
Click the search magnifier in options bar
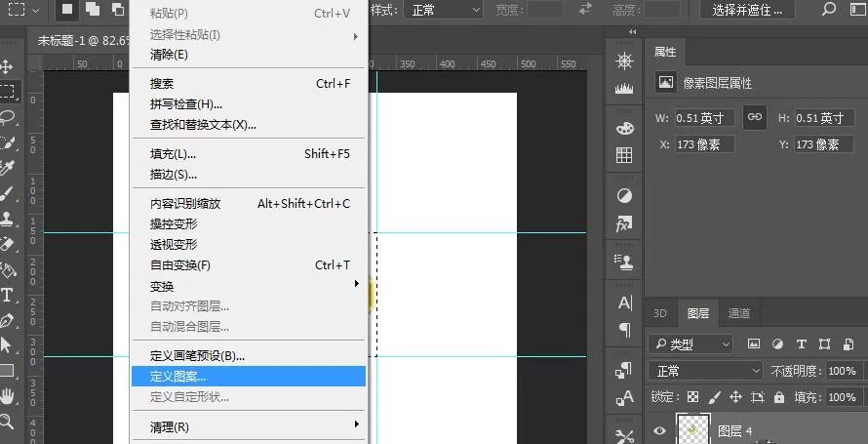point(829,10)
